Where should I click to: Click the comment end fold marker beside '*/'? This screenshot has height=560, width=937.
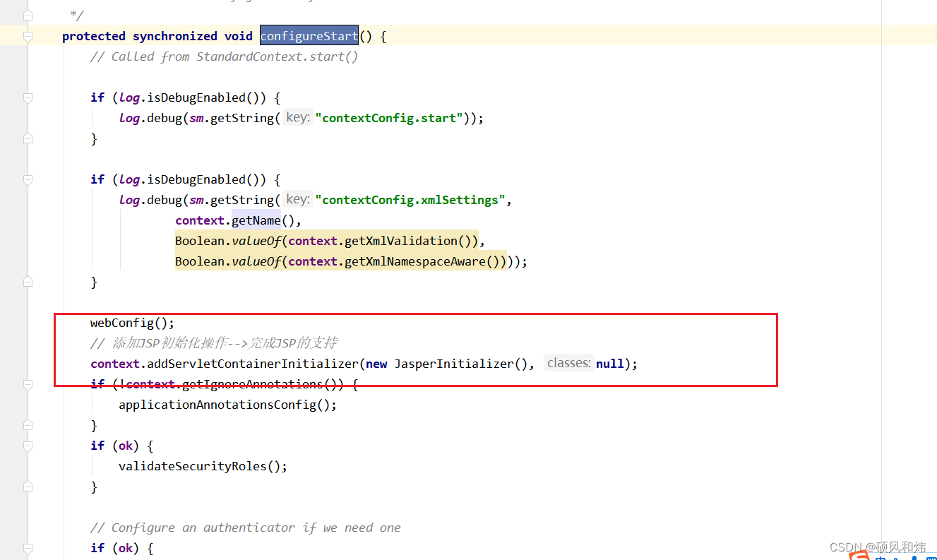coord(28,15)
